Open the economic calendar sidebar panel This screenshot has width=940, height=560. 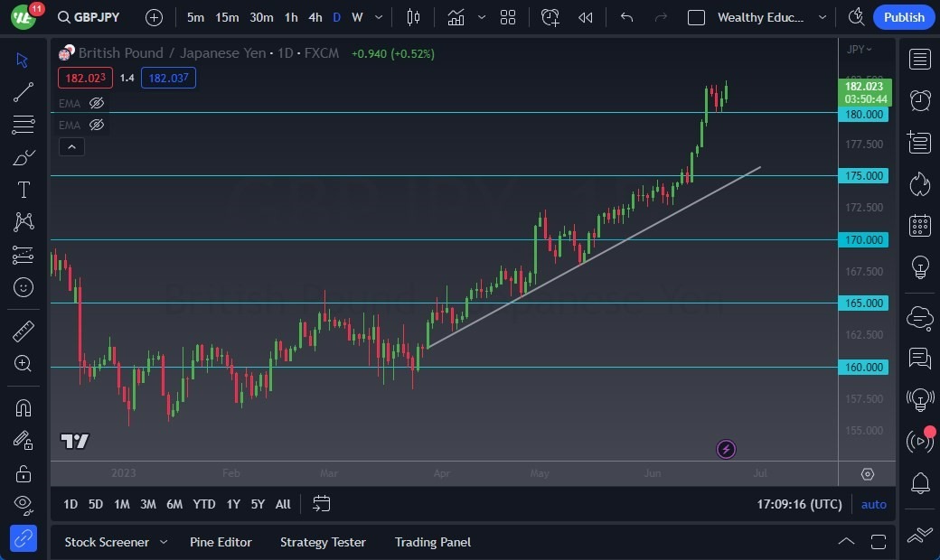pos(919,223)
